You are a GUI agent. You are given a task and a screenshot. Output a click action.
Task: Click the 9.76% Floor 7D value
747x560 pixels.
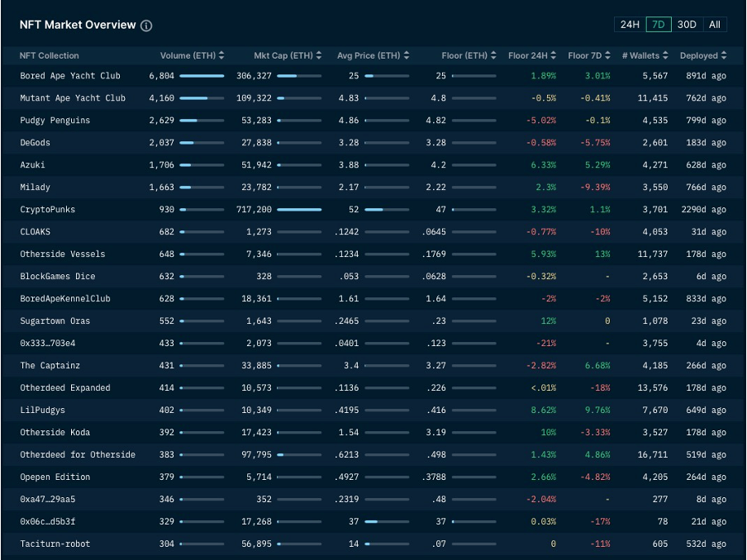[597, 410]
